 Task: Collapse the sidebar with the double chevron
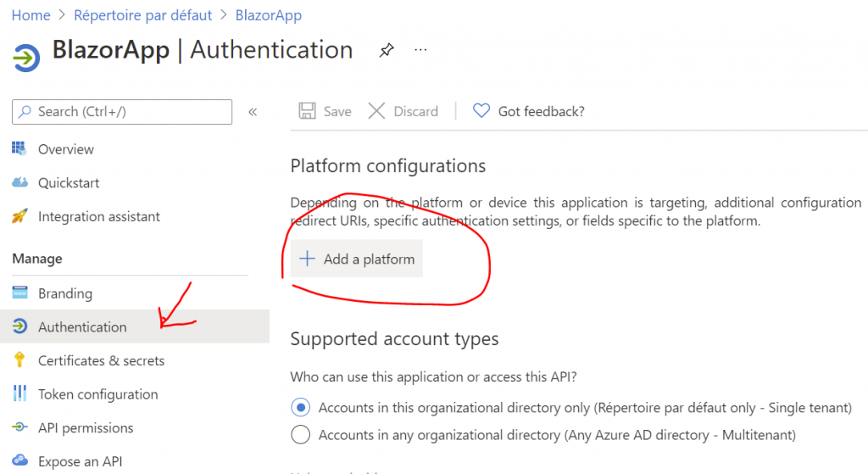[x=253, y=112]
